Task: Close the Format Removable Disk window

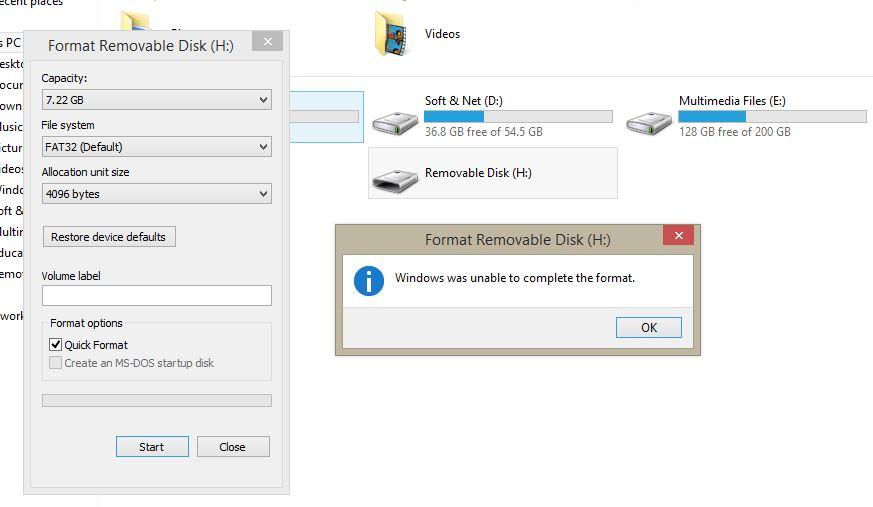Action: (x=267, y=41)
